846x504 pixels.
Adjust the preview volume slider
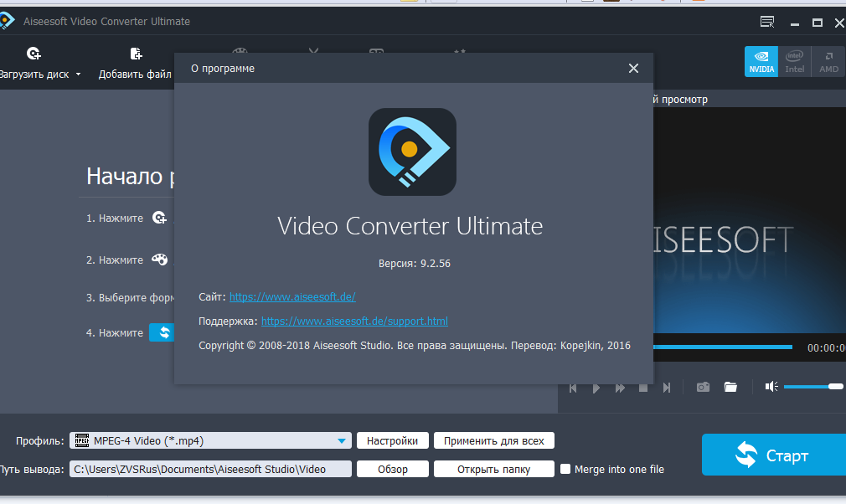pos(813,387)
